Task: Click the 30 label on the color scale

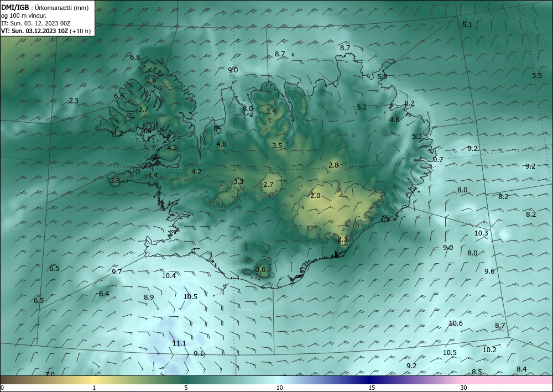Action: 463,388
